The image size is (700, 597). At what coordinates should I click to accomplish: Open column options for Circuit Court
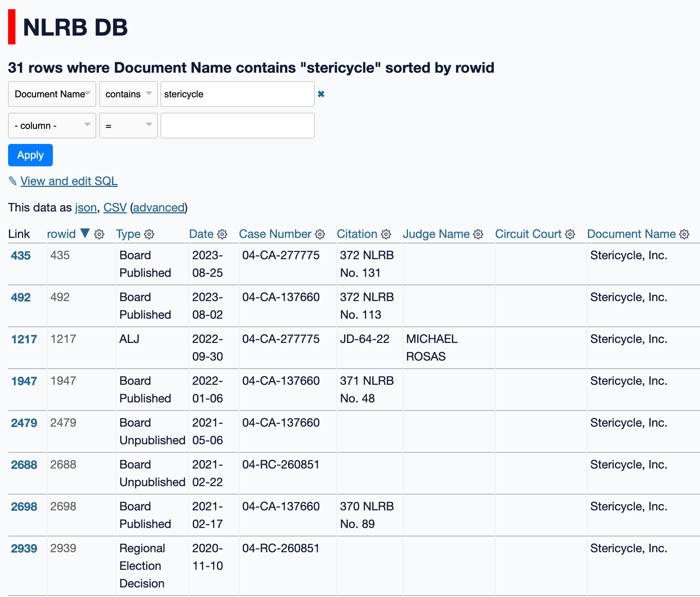tap(570, 234)
